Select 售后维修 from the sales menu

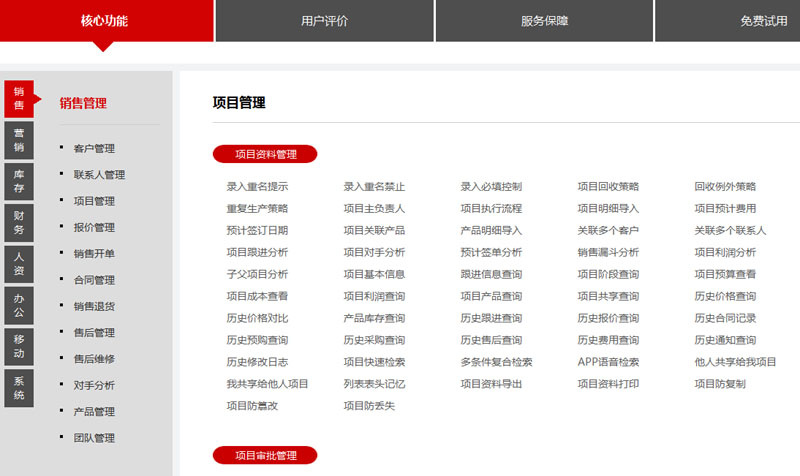pyautogui.click(x=94, y=359)
